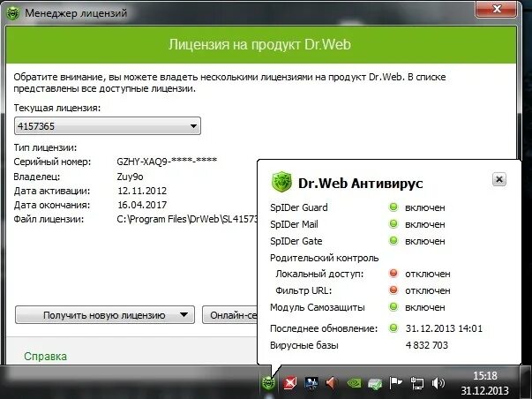
Task: Click the Тип лицензии label
Action: pyautogui.click(x=45, y=147)
